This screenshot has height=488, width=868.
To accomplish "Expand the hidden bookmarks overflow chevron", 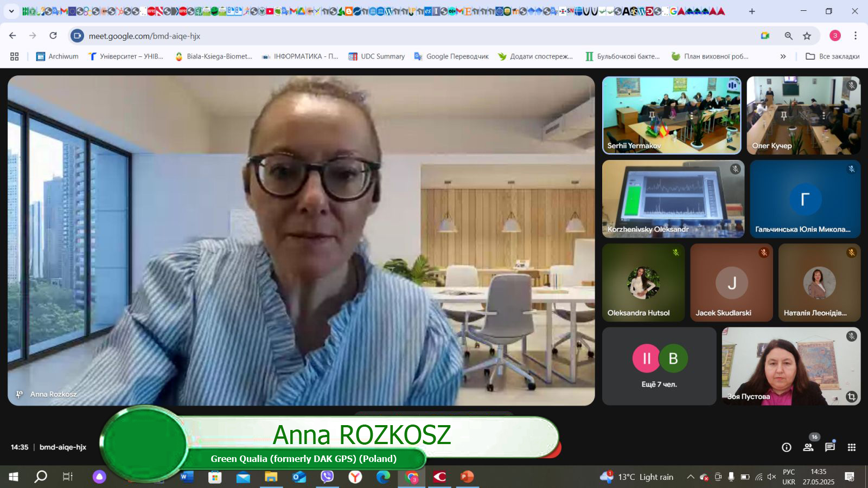I will point(783,56).
